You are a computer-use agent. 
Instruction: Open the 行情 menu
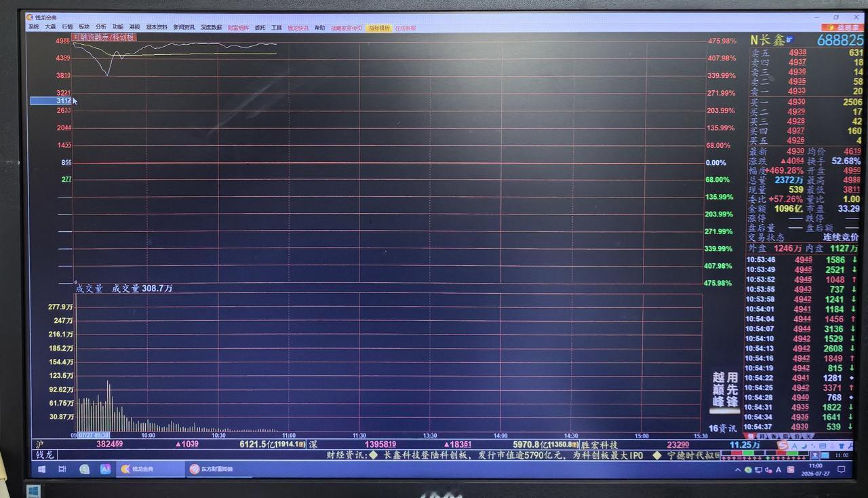click(x=67, y=28)
